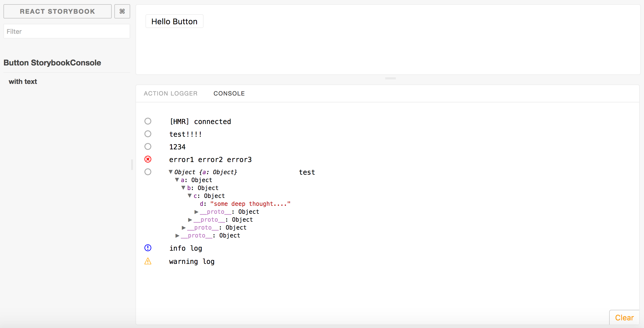The width and height of the screenshot is (644, 328).
Task: Click the error icon next to 'error1 error2 error3'
Action: click(148, 159)
